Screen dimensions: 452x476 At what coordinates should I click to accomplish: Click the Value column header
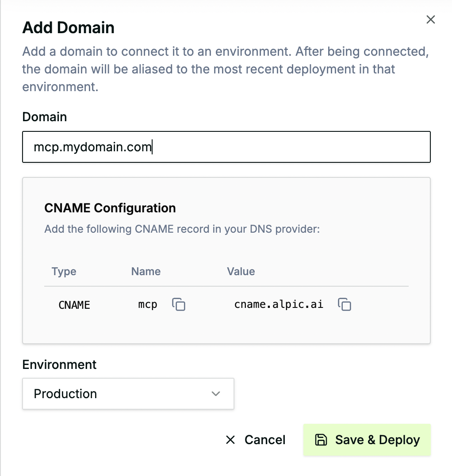[241, 272]
